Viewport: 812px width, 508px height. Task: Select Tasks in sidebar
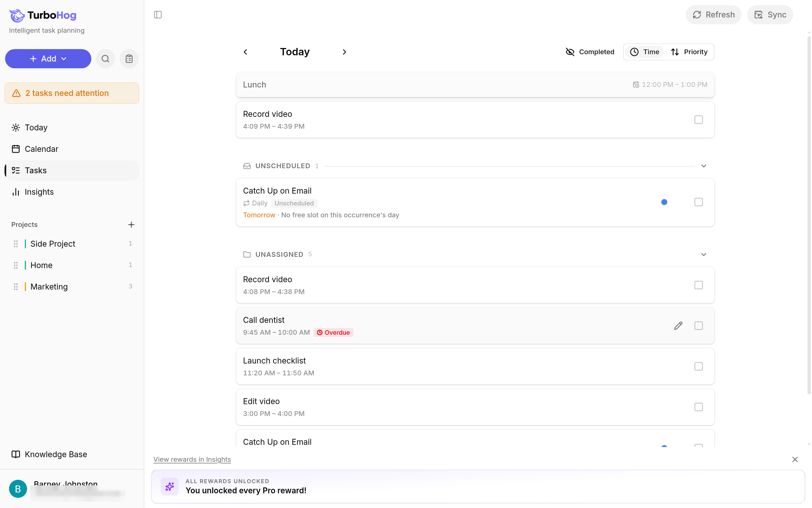(72, 170)
